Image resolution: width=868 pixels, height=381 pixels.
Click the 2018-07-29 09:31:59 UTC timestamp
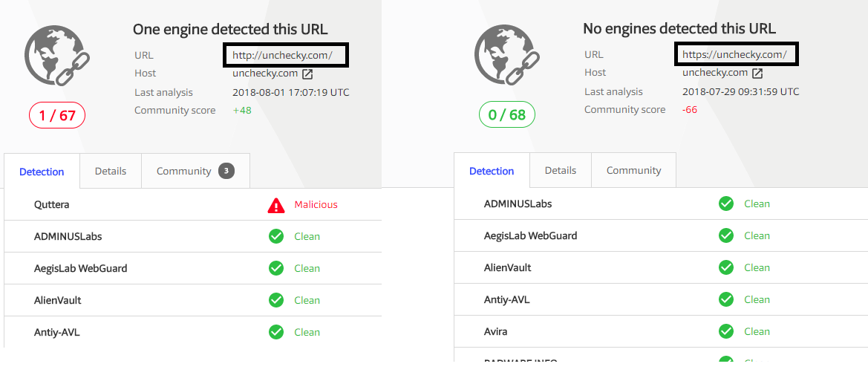(741, 91)
